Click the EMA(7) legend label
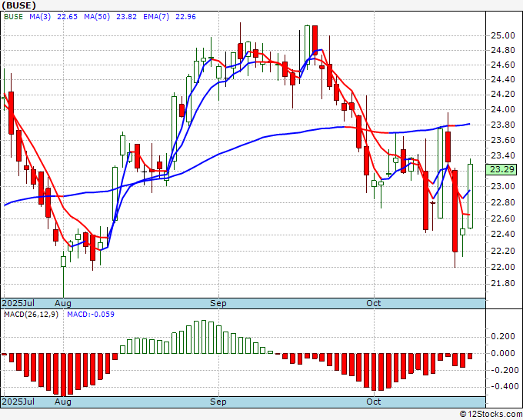 pyautogui.click(x=156, y=17)
